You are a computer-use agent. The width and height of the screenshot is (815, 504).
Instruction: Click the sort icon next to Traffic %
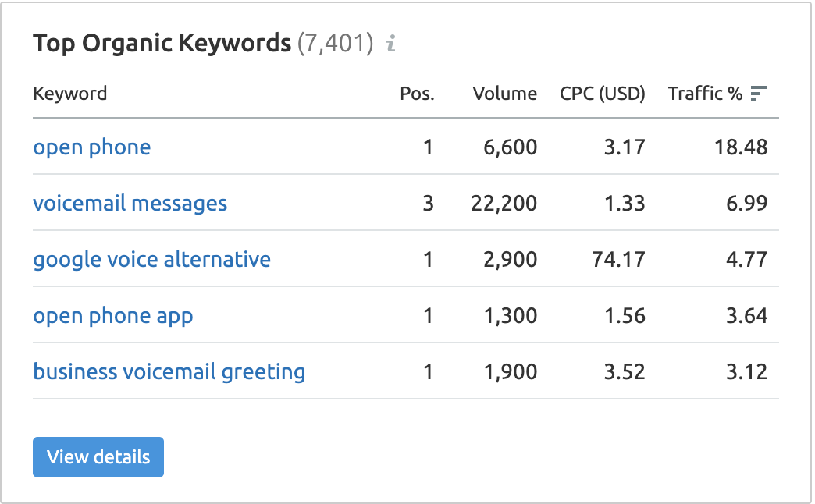758,94
